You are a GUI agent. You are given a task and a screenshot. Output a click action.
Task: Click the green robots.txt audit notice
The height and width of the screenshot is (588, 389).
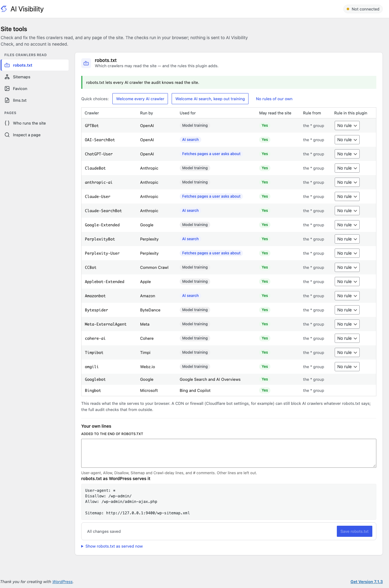click(229, 83)
